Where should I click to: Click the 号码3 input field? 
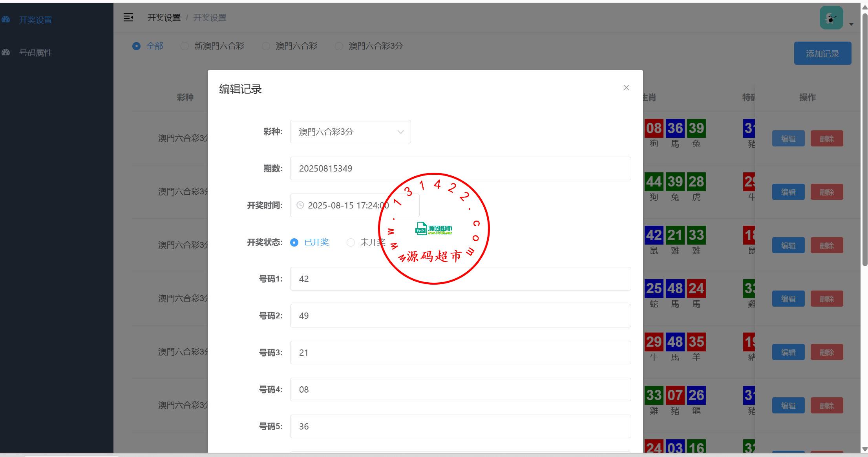click(460, 353)
